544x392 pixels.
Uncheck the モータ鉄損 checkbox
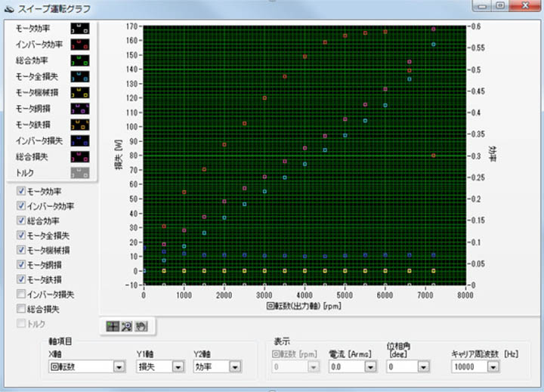pyautogui.click(x=21, y=279)
